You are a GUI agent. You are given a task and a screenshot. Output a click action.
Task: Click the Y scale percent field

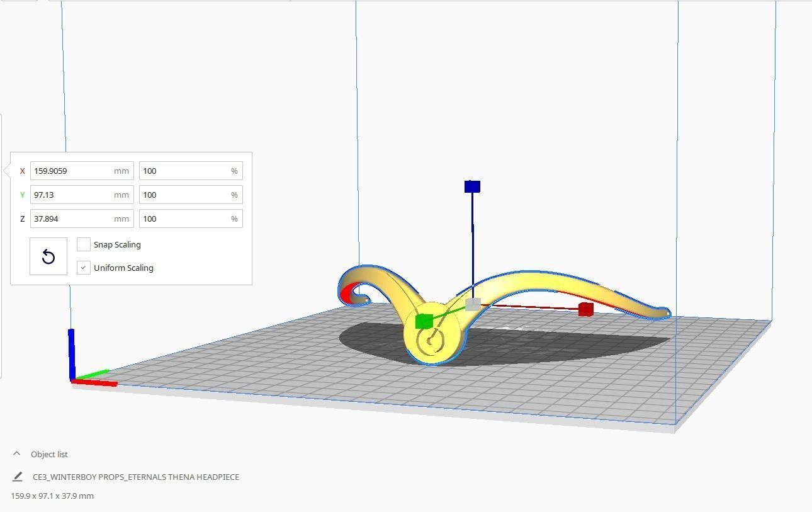coord(191,195)
